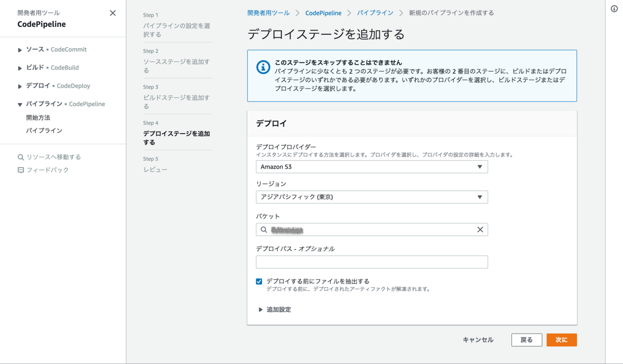Click the feedback icon in sidebar

click(21, 170)
